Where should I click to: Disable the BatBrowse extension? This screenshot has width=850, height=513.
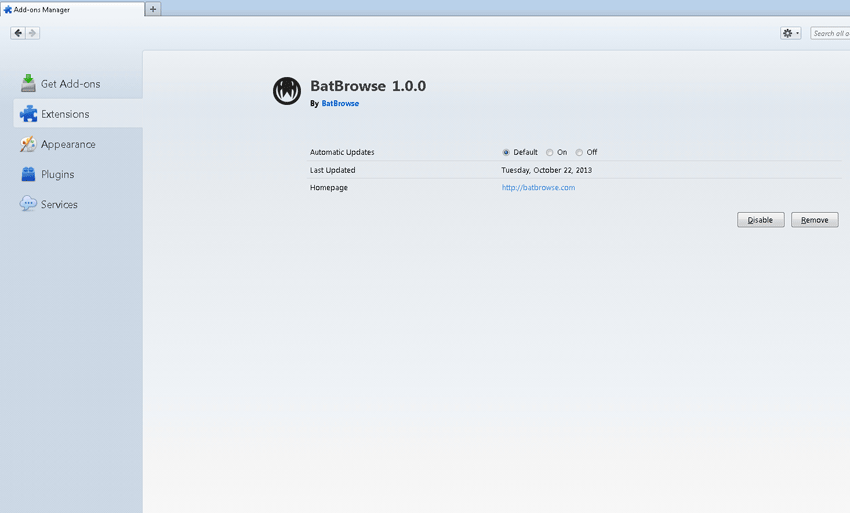[760, 220]
